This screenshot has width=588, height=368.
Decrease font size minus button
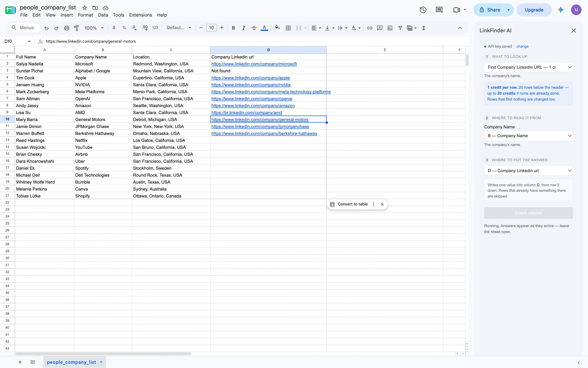(201, 28)
